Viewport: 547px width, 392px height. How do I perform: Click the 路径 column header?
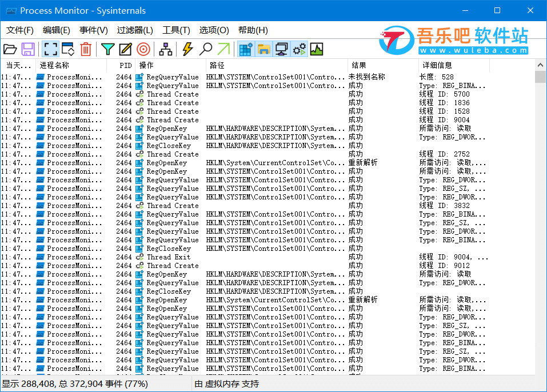276,65
